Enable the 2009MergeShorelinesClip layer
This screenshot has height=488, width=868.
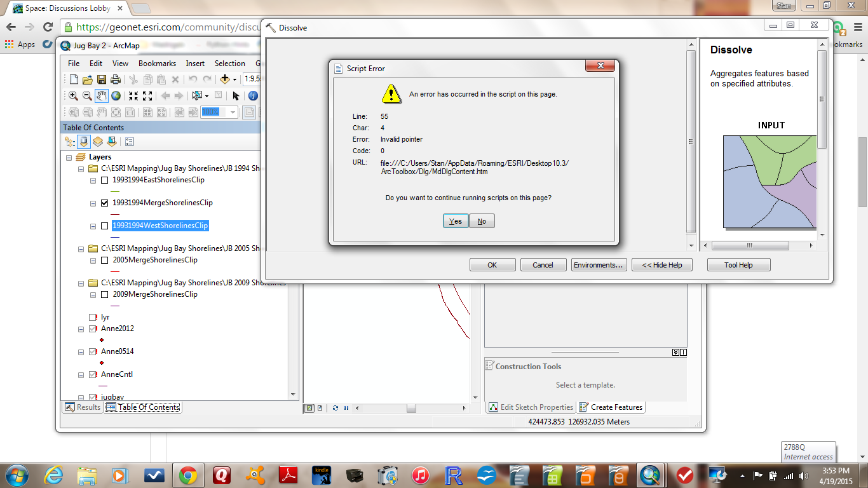105,295
